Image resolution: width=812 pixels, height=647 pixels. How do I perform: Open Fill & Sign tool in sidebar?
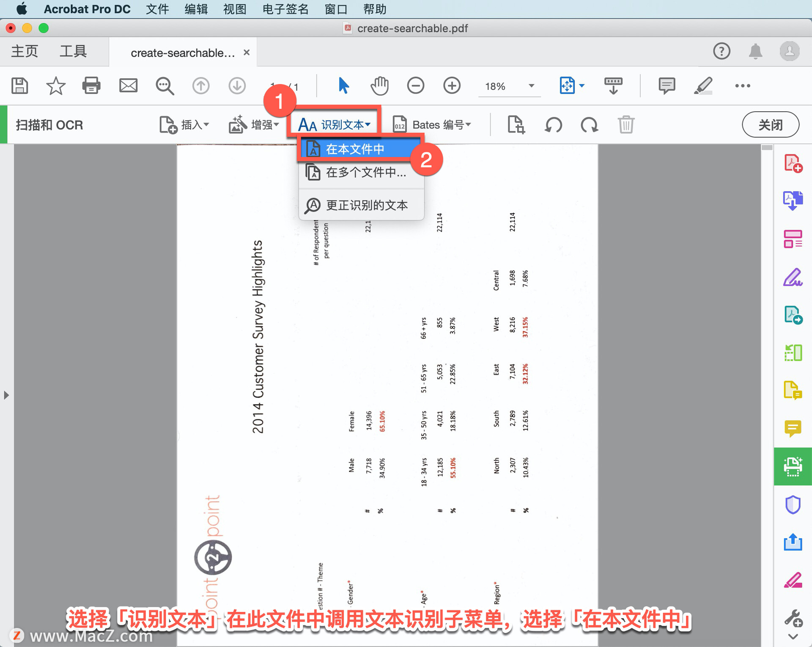(793, 277)
